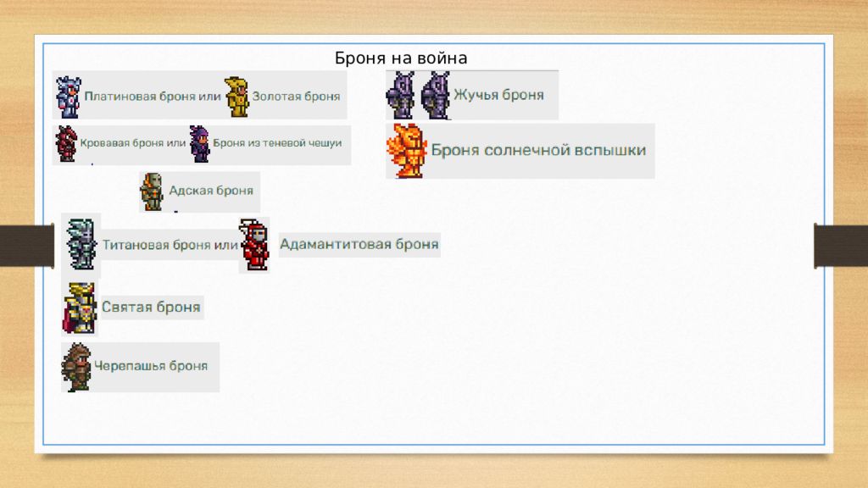
Task: Select the Crimson armor red sprite
Action: click(66, 144)
